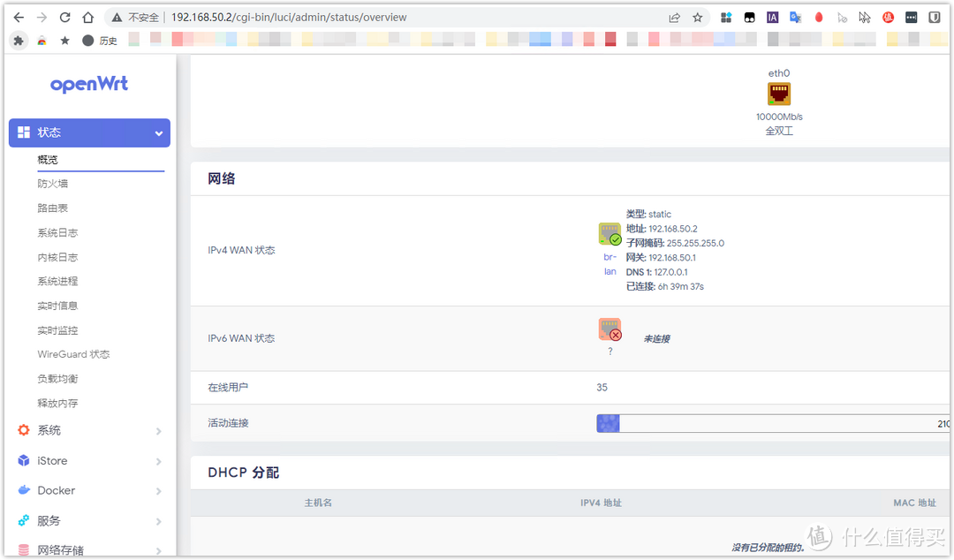Click the 服务 gears icon
The image size is (954, 560).
tap(24, 520)
